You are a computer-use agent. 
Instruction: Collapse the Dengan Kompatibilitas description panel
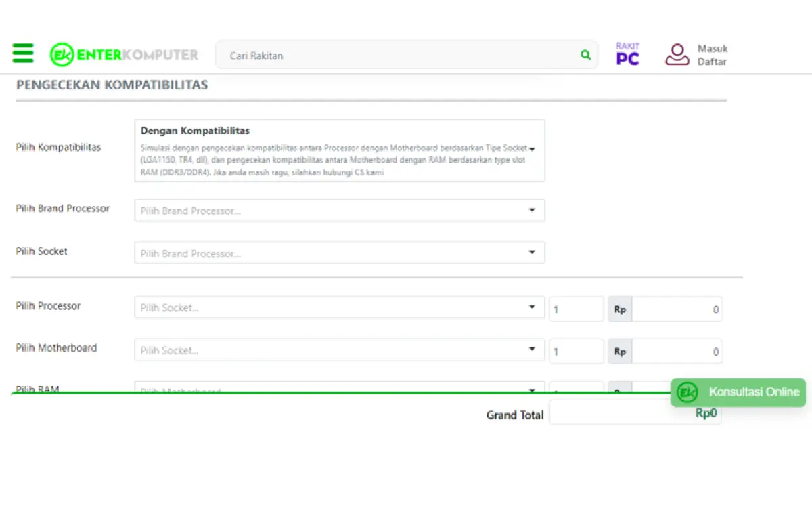point(532,150)
